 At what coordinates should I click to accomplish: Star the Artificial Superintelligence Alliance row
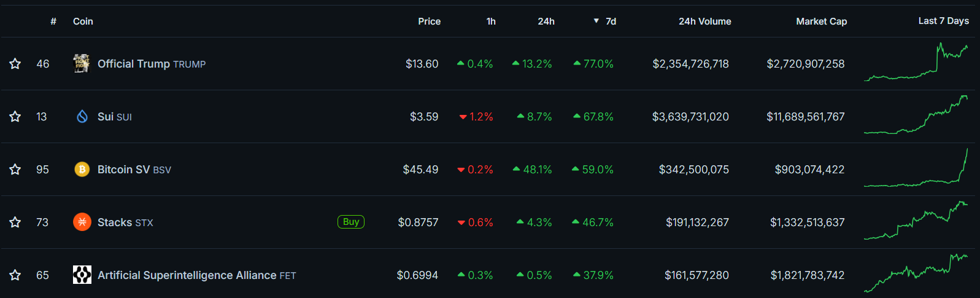coord(15,275)
